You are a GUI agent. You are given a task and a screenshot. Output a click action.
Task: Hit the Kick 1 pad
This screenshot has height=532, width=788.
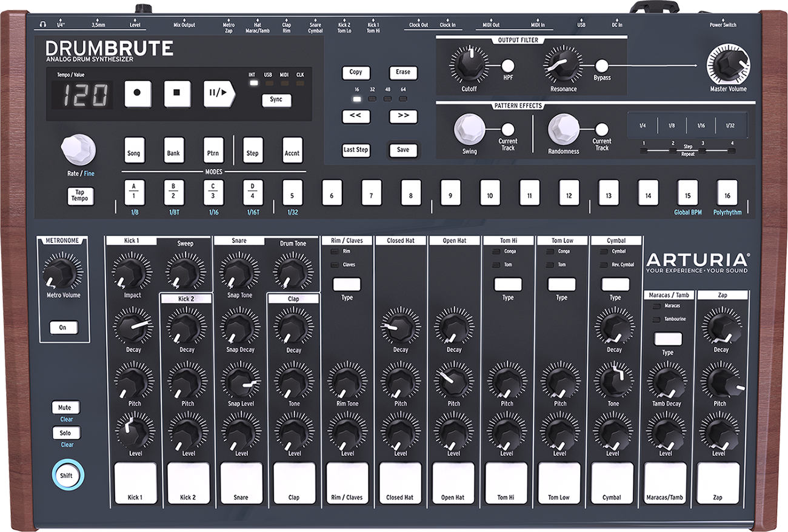(x=135, y=484)
